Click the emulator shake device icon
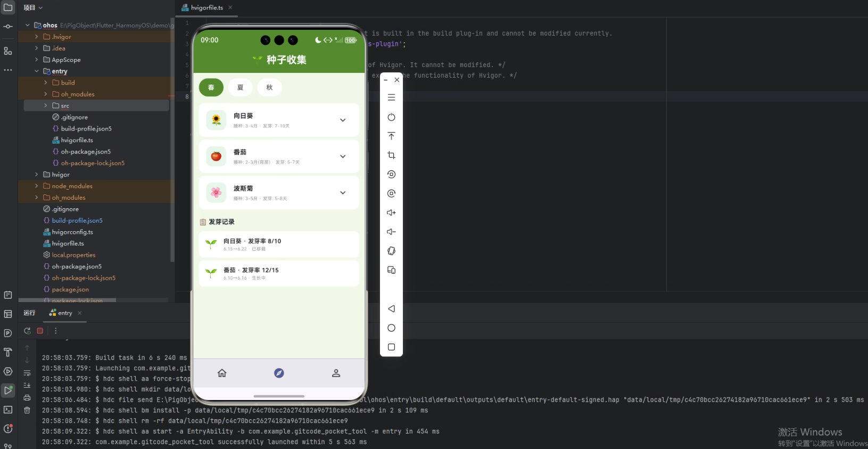 pyautogui.click(x=391, y=251)
